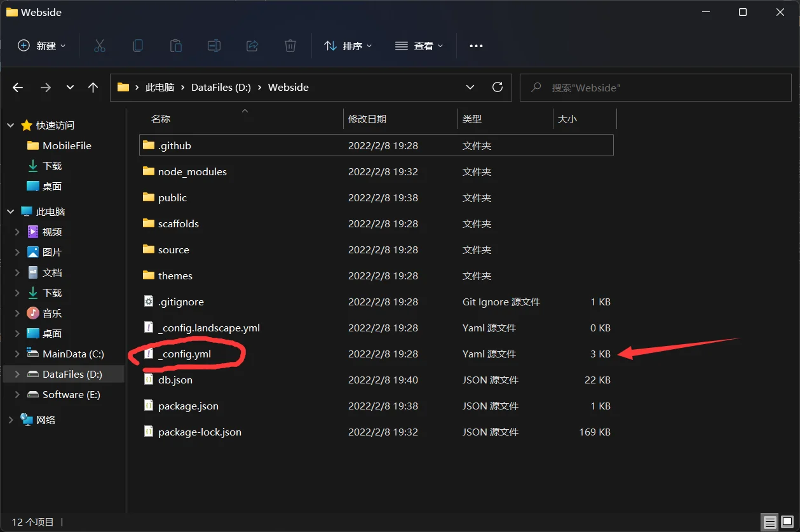Open the 查看 view dropdown
Image resolution: width=800 pixels, height=532 pixels.
(x=419, y=46)
